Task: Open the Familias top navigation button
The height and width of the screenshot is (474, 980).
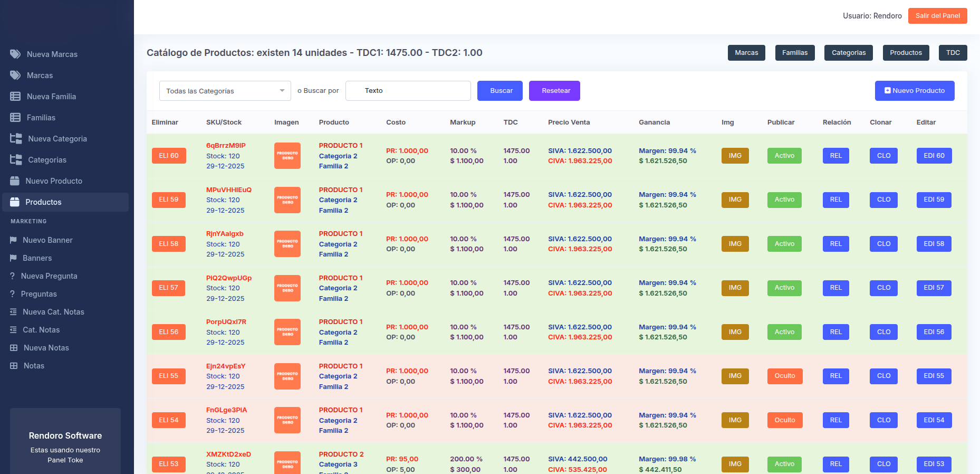Action: pos(795,53)
